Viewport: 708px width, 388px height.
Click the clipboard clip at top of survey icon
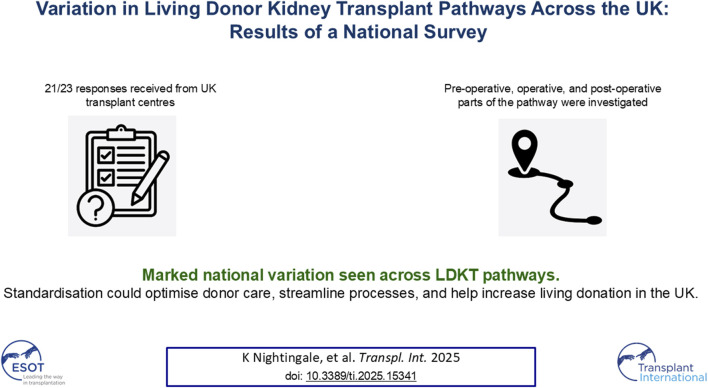pyautogui.click(x=121, y=132)
